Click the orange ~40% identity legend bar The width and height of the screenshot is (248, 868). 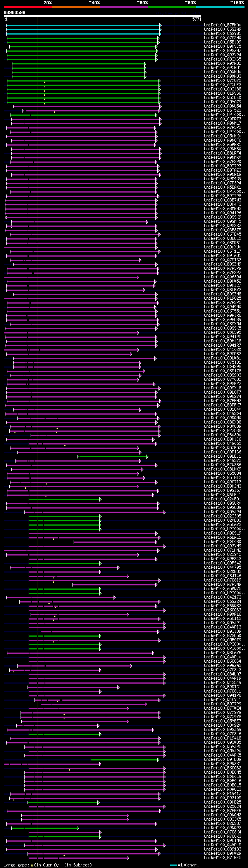tap(76, 7)
